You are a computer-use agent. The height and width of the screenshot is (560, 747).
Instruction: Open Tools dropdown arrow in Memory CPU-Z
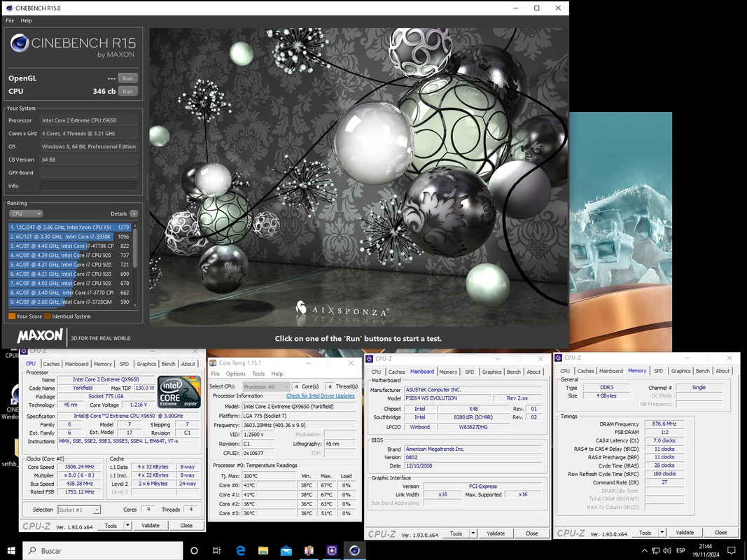[x=662, y=533]
